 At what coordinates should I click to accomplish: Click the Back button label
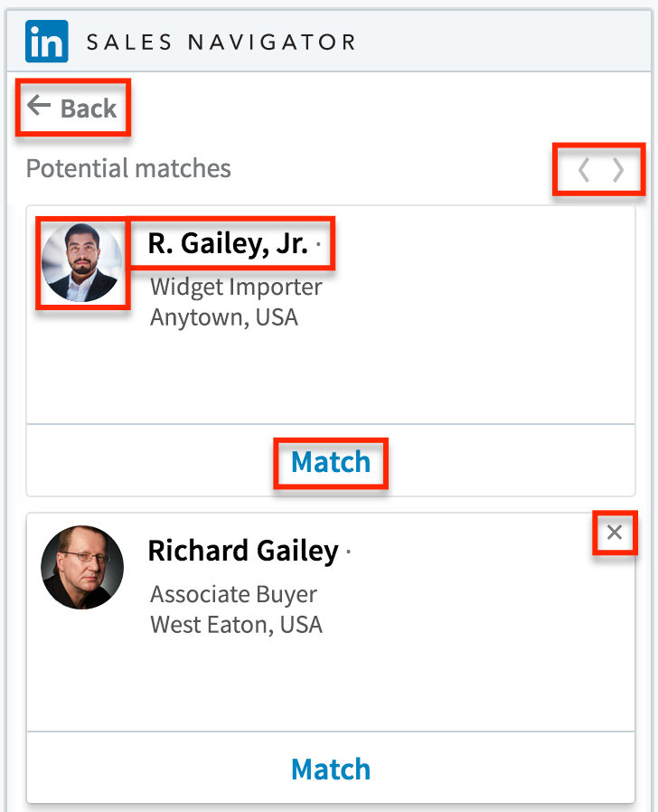coord(87,108)
